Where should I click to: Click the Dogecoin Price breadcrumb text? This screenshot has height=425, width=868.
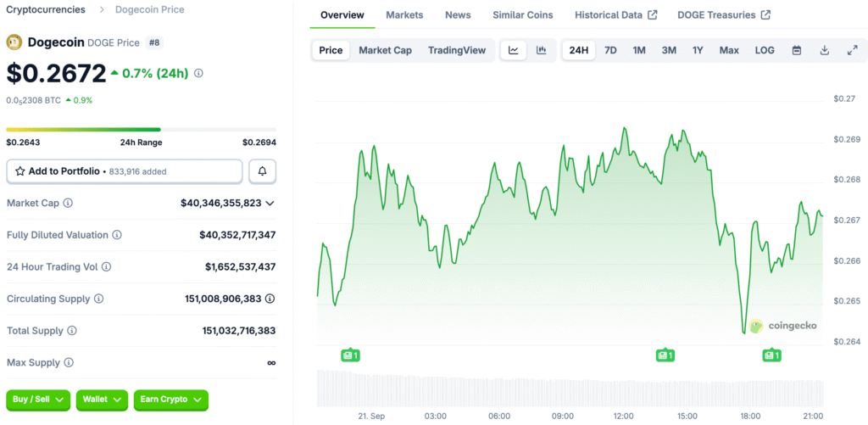tap(149, 9)
